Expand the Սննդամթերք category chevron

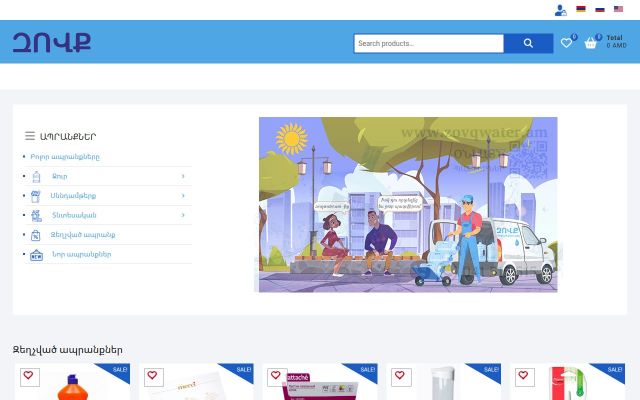183,196
